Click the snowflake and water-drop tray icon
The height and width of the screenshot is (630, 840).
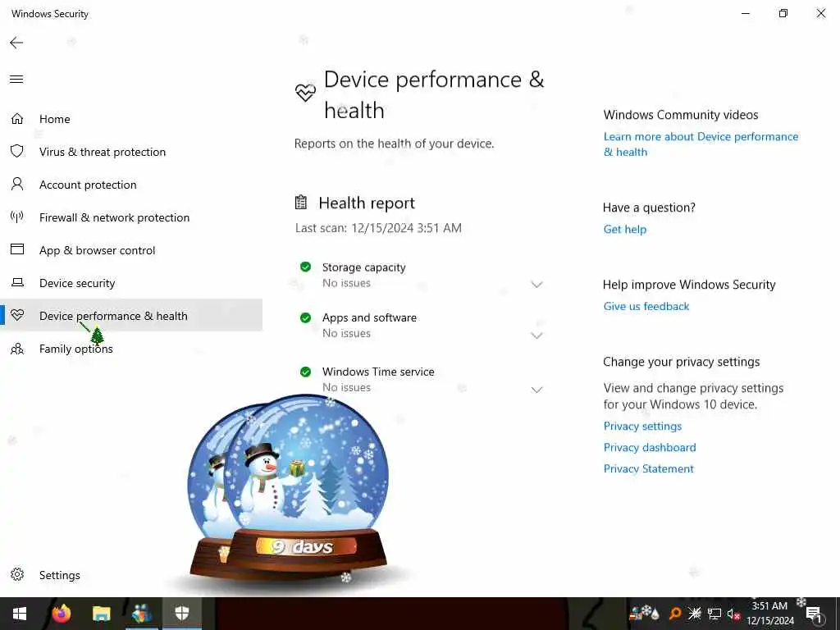pos(643,613)
